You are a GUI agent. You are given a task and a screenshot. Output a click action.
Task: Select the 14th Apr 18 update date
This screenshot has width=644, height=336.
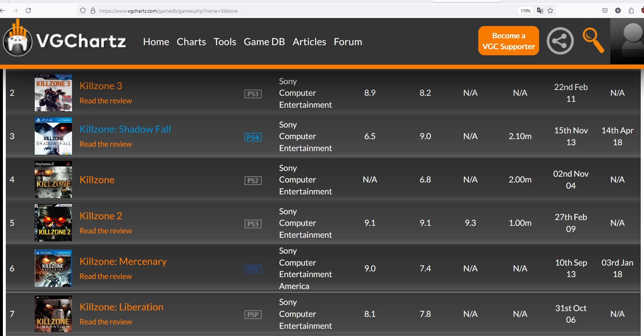617,136
